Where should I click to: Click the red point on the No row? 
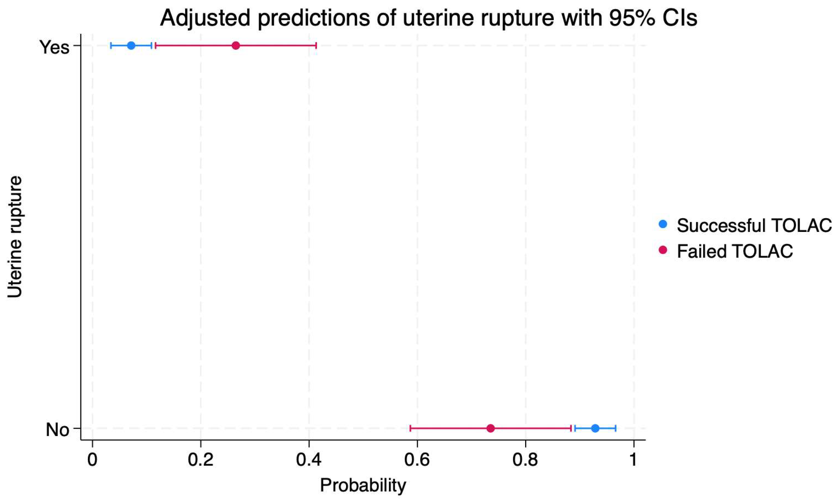tap(490, 428)
